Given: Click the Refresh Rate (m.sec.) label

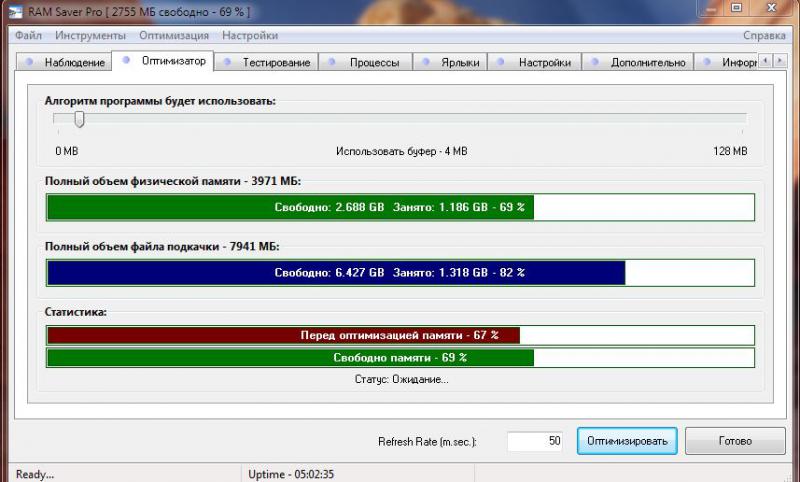Looking at the screenshot, I should point(427,442).
